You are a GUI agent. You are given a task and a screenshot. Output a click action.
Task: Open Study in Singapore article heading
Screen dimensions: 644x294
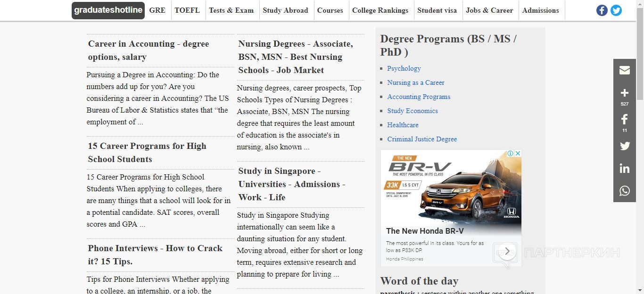[x=292, y=184]
